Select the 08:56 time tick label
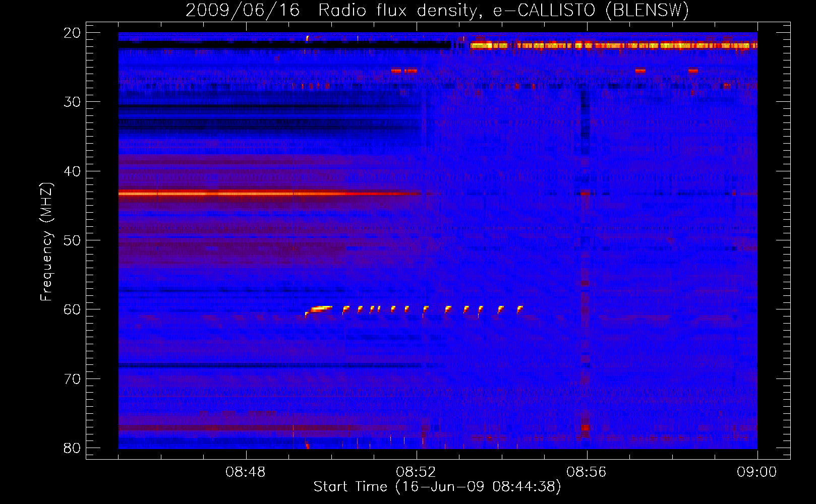816x504 pixels. pyautogui.click(x=587, y=472)
